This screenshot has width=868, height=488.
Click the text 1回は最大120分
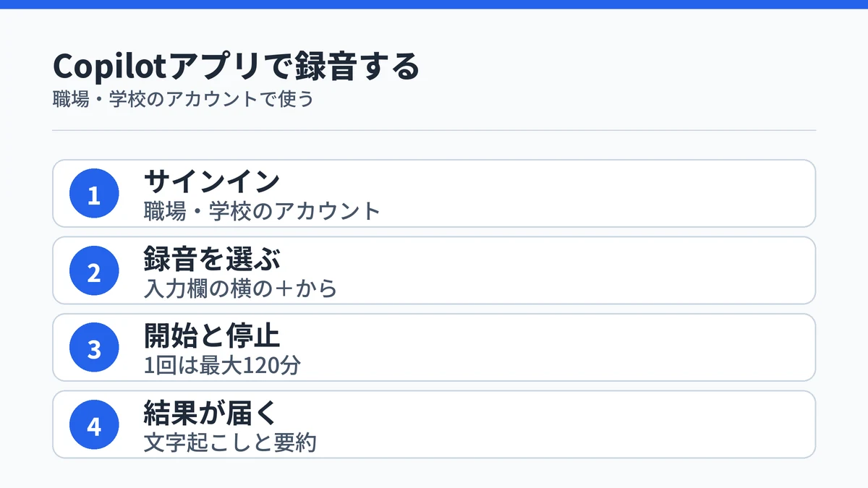(222, 365)
